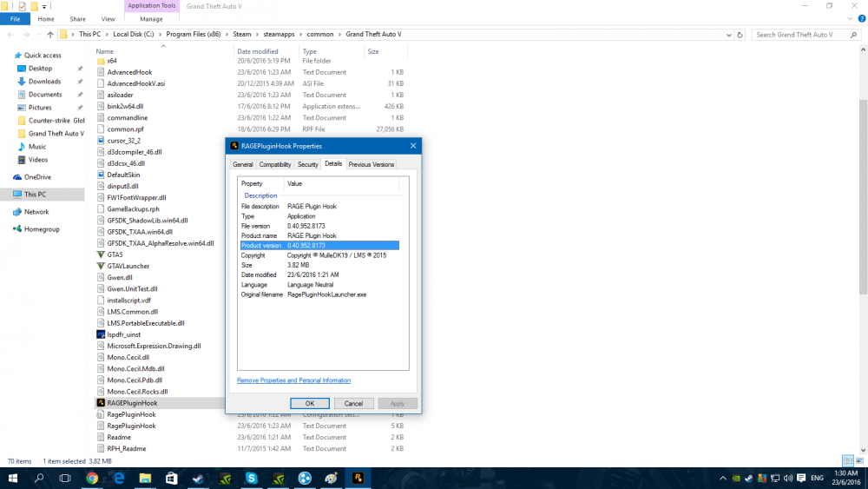
Task: Select the DefaultSkin image file
Action: click(123, 175)
